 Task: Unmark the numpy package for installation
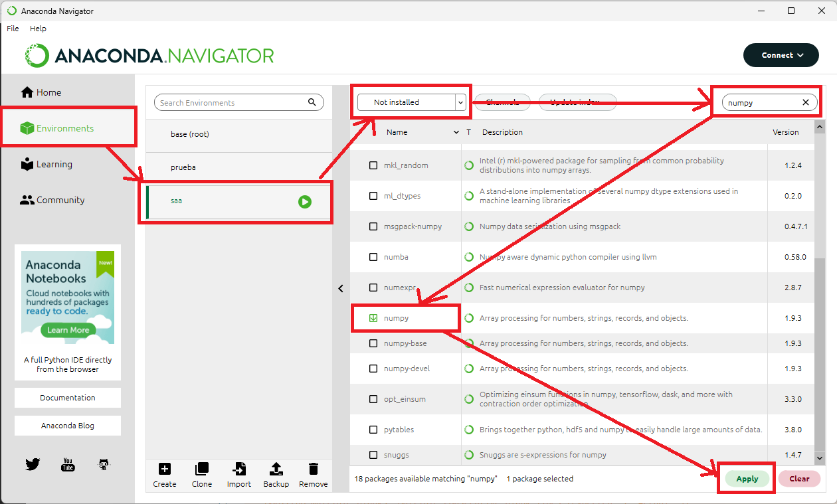tap(373, 318)
